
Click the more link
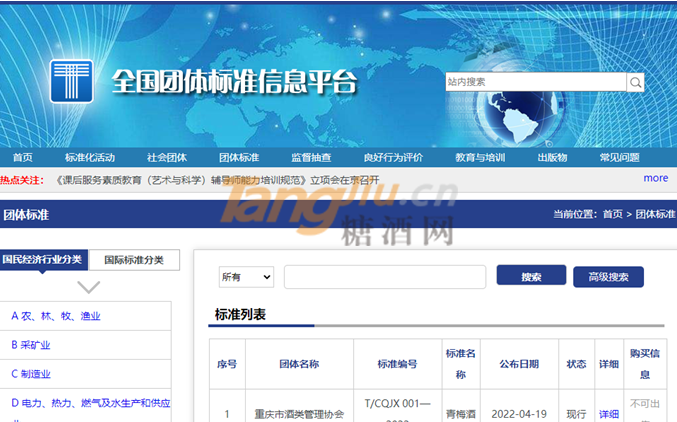click(655, 178)
